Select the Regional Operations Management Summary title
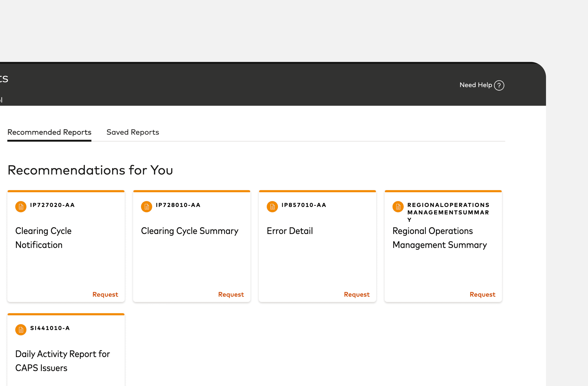This screenshot has width=588, height=386. tap(440, 238)
